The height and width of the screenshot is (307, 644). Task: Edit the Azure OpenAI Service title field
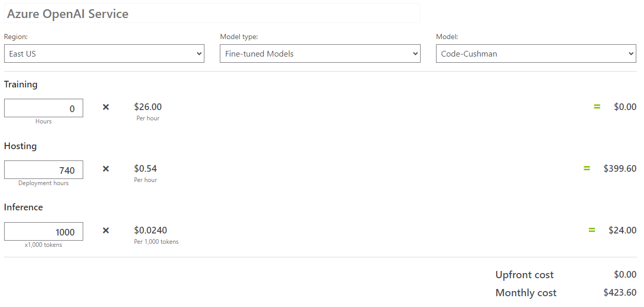pos(212,13)
